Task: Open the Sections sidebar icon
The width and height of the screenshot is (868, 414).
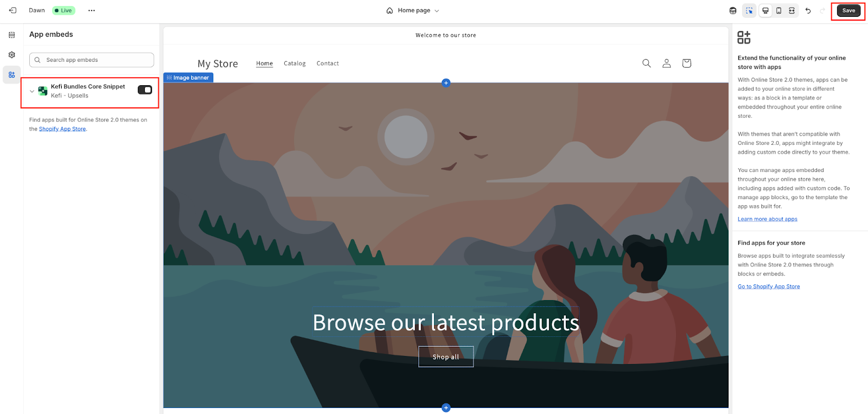Action: [x=12, y=35]
